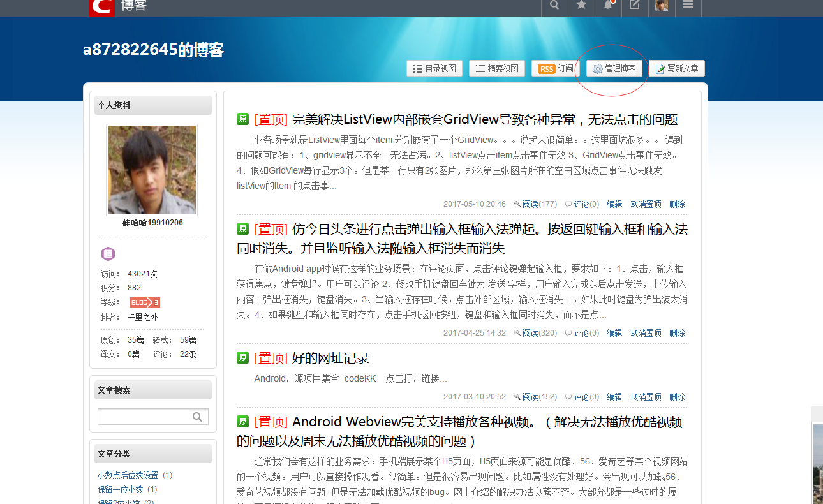
Task: Click the profile photo in 个人资料
Action: click(x=152, y=170)
